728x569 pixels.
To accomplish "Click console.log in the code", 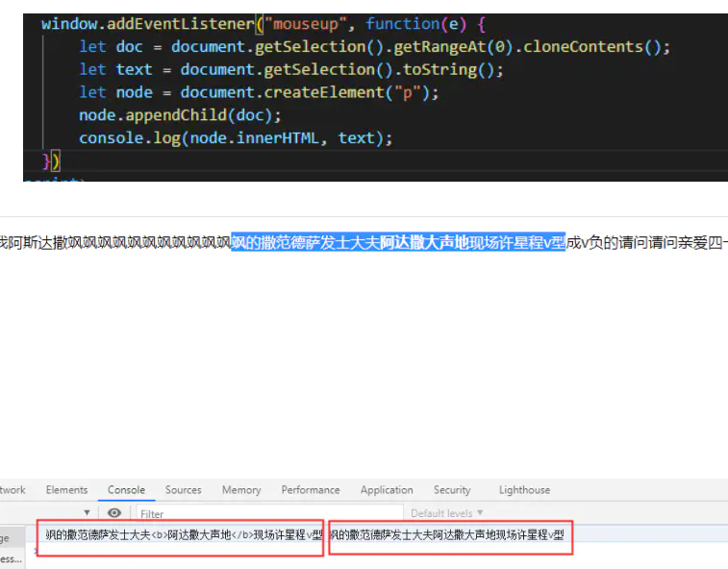I will tap(129, 137).
